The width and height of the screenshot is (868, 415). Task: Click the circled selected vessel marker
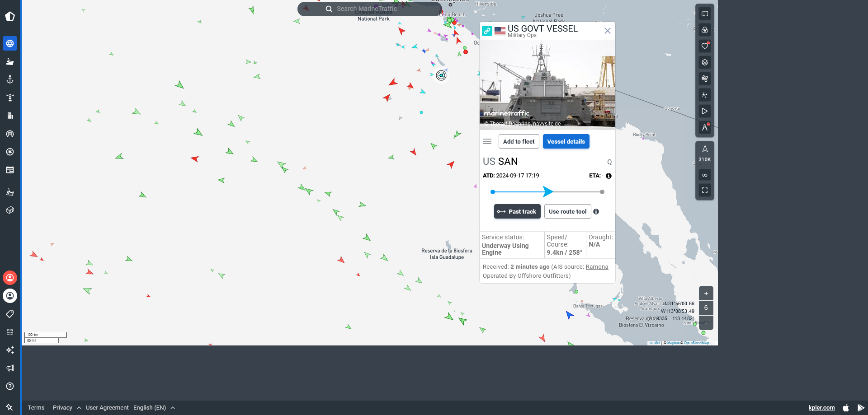coord(441,75)
